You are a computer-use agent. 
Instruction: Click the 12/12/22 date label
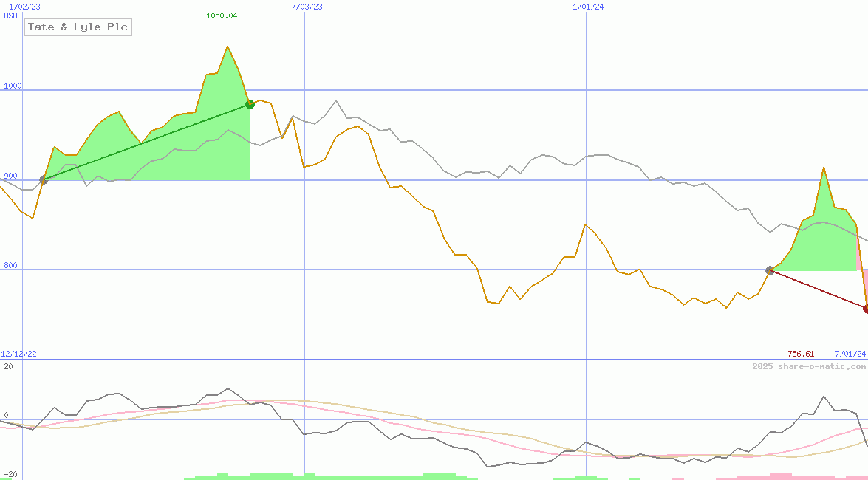(17, 353)
